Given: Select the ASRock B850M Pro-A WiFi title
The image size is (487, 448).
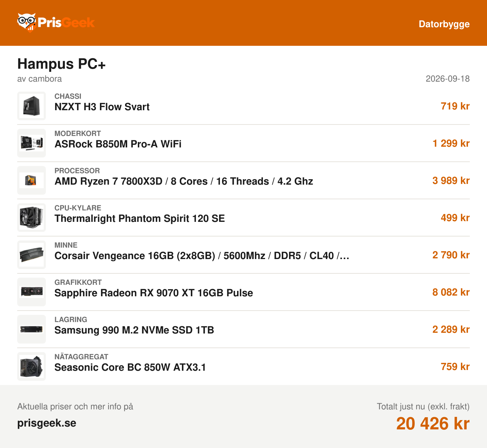Looking at the screenshot, I should click(x=118, y=144).
